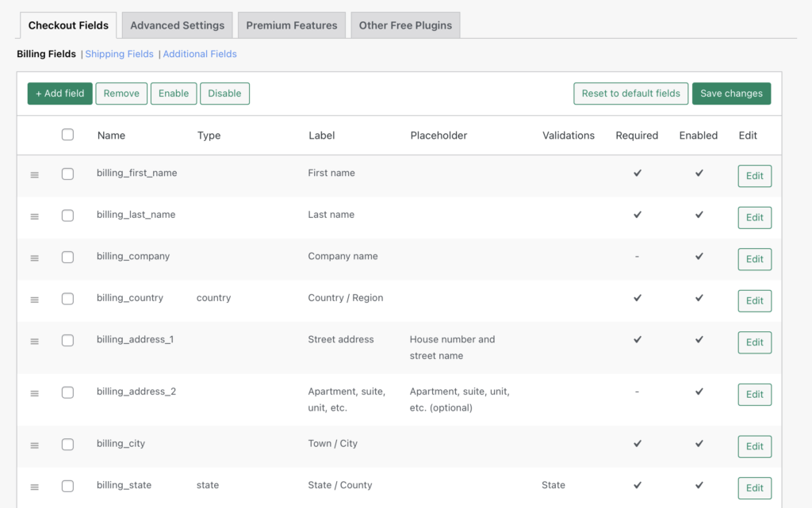
Task: Click the 'country' type cell
Action: 213,298
